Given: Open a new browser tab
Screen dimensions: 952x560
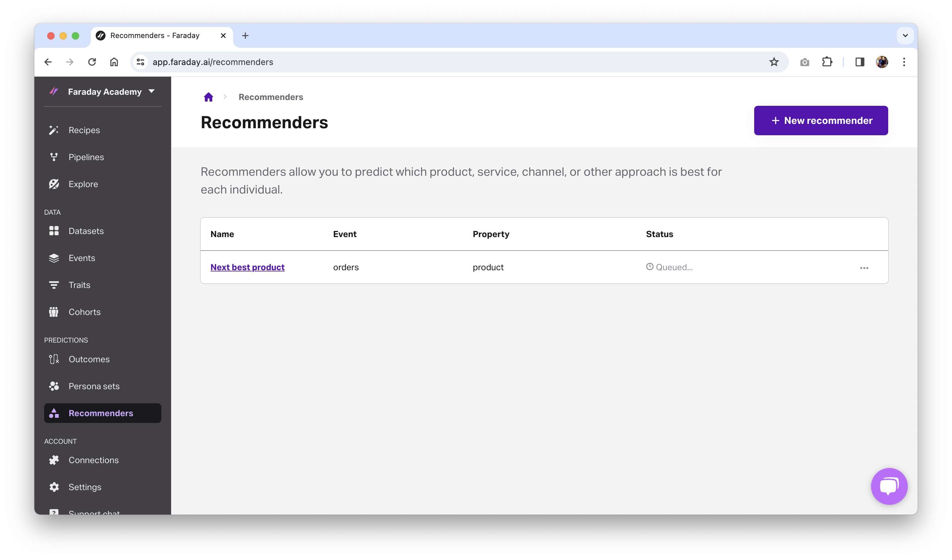Looking at the screenshot, I should coord(245,36).
